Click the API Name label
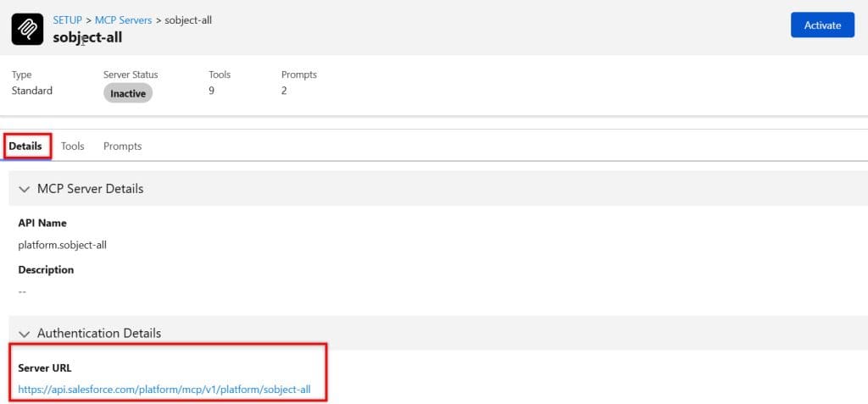The width and height of the screenshot is (868, 404). (42, 223)
